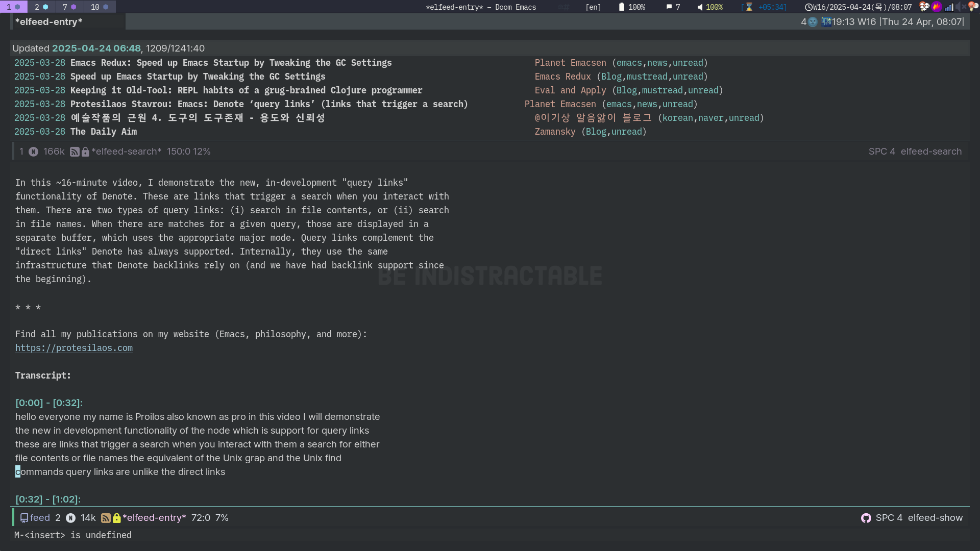This screenshot has width=980, height=551.
Task: Click the '150:0 12%' position in the elfeed-search modeline
Action: 188,152
